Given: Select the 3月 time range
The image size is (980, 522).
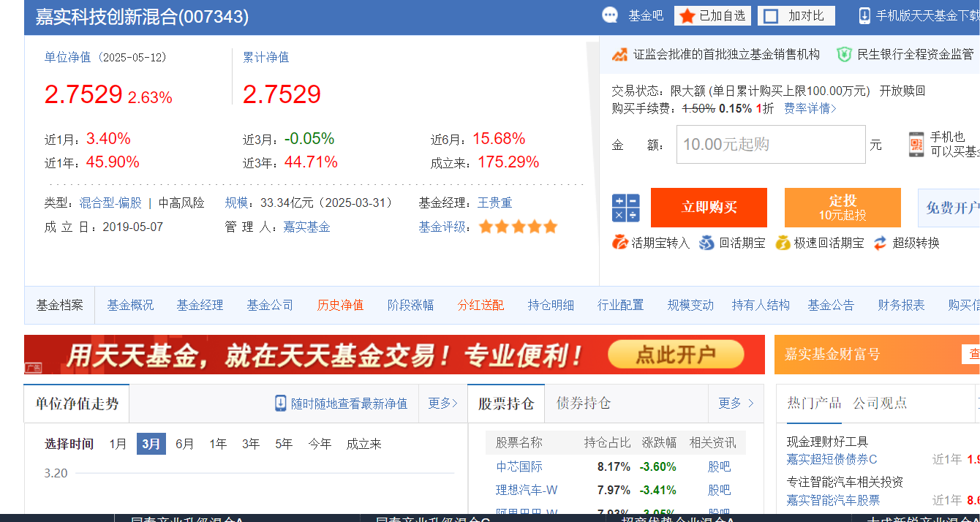Looking at the screenshot, I should 151,444.
